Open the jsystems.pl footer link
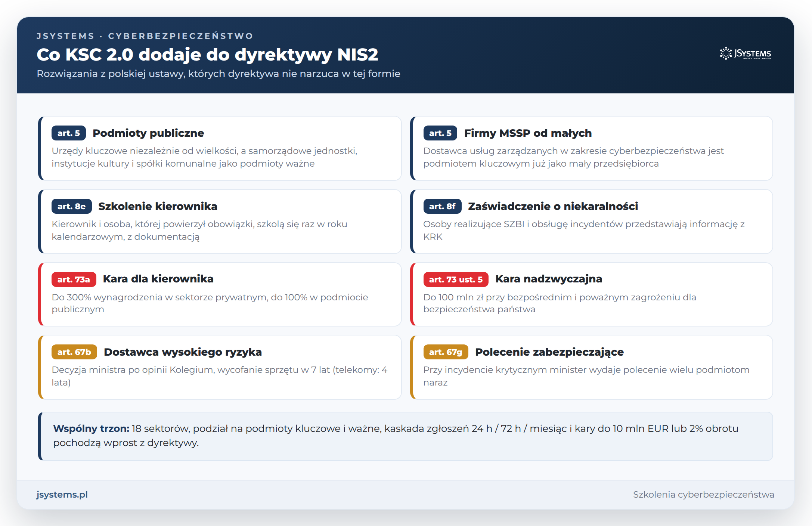This screenshot has width=812, height=526. 62,494
